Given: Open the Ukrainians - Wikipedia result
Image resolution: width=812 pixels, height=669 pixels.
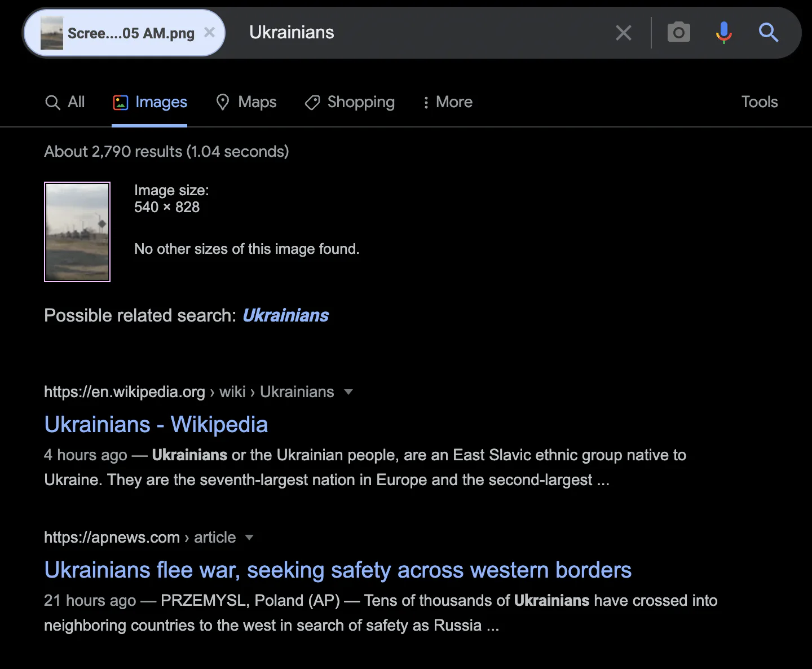Looking at the screenshot, I should coord(156,425).
